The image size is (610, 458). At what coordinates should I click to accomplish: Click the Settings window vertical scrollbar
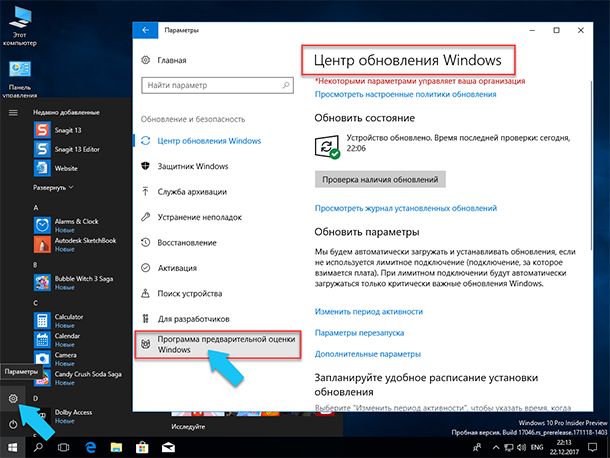tap(591, 165)
